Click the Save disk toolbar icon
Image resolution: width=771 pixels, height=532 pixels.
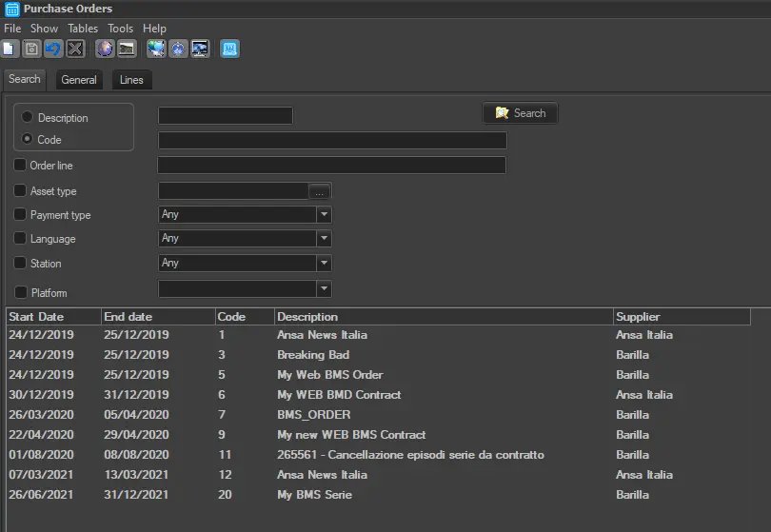click(31, 49)
